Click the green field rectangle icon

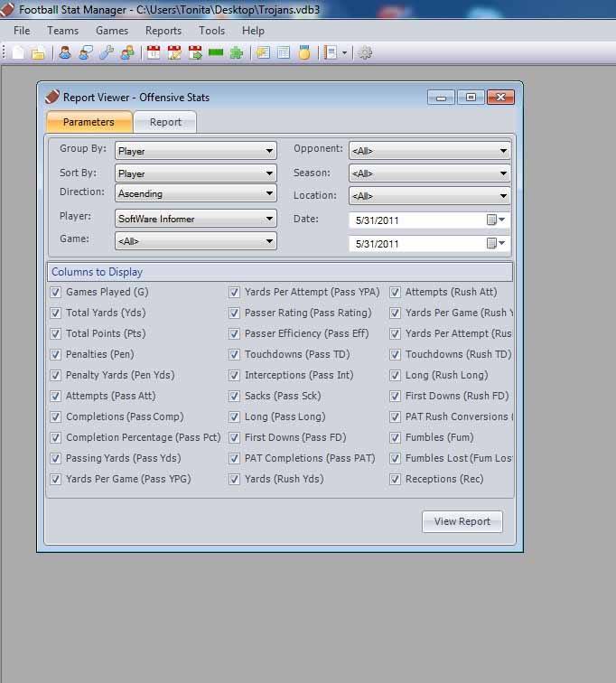(216, 52)
